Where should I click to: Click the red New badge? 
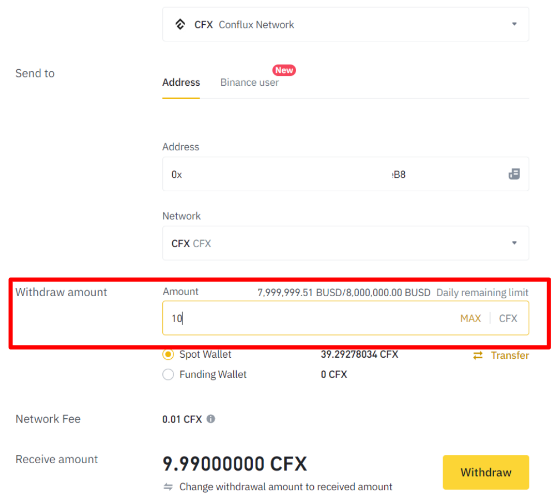coord(284,70)
